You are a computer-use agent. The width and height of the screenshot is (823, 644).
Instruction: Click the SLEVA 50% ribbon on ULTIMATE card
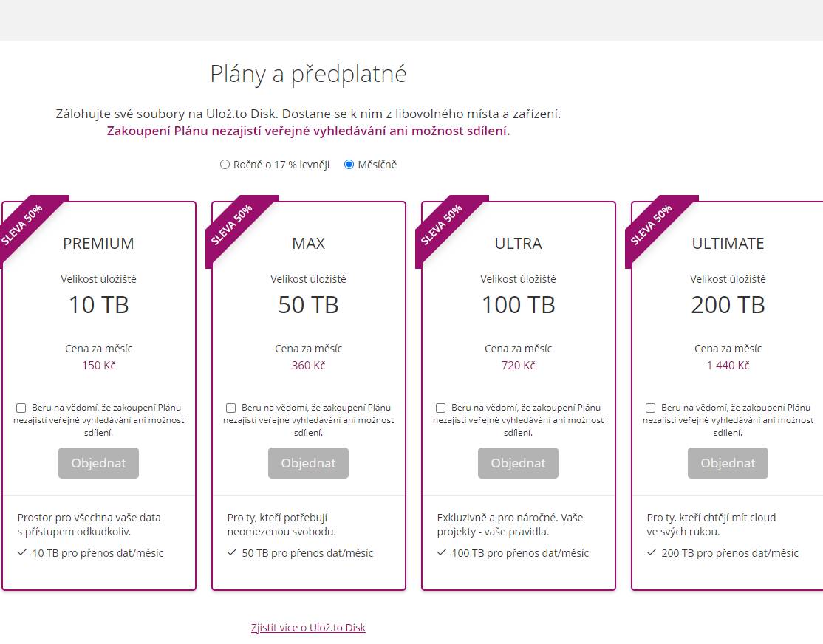652,224
